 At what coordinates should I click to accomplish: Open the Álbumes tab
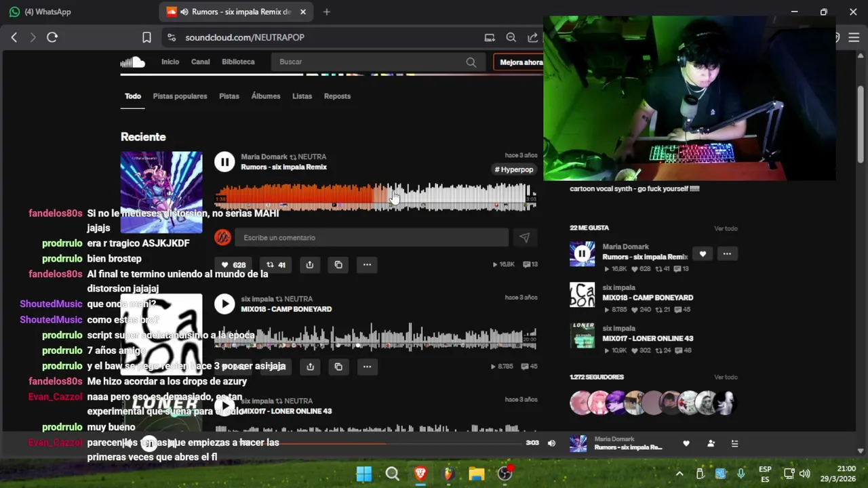(266, 96)
